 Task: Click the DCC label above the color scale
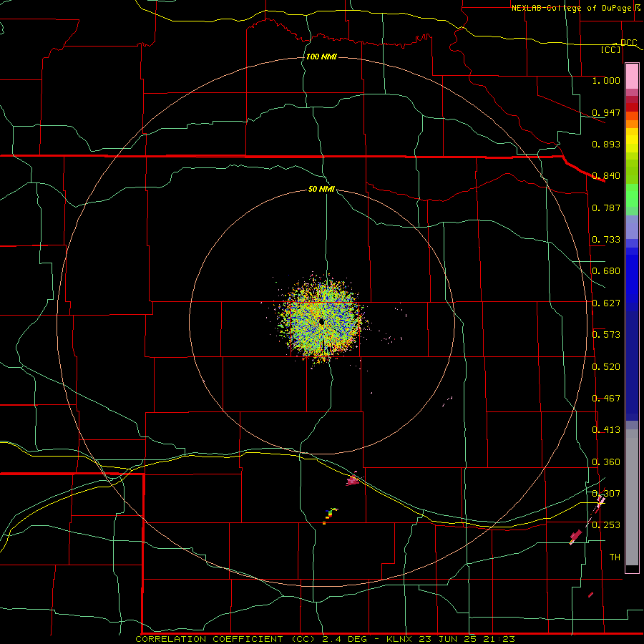click(628, 42)
